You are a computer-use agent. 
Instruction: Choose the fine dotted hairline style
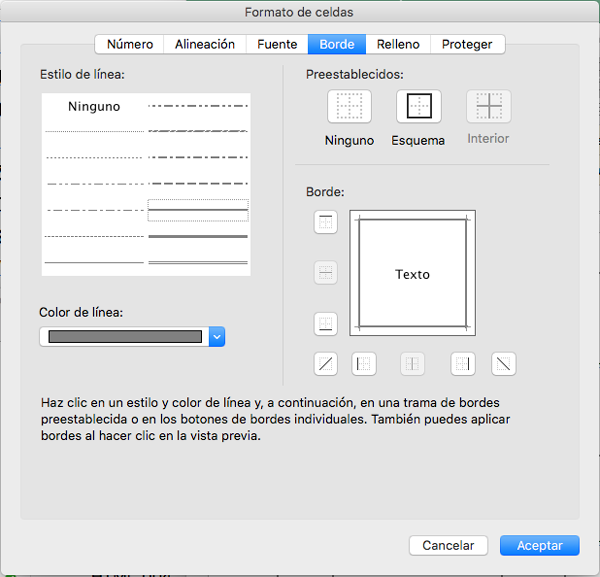[94, 131]
